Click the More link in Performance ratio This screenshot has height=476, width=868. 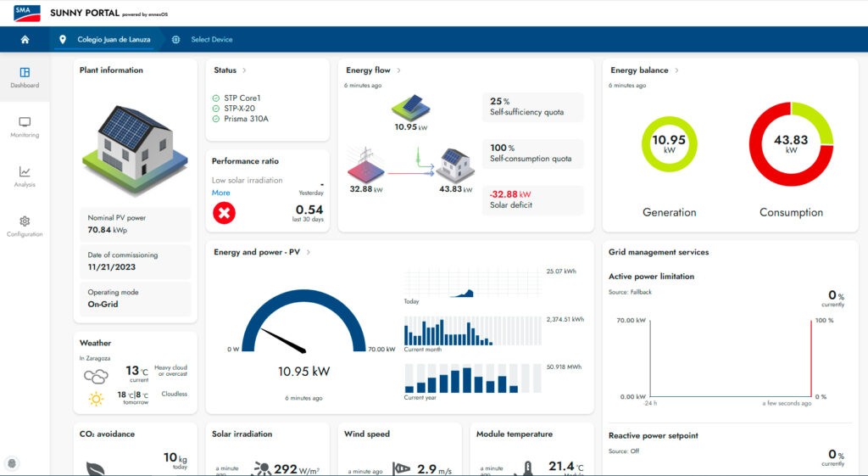221,193
